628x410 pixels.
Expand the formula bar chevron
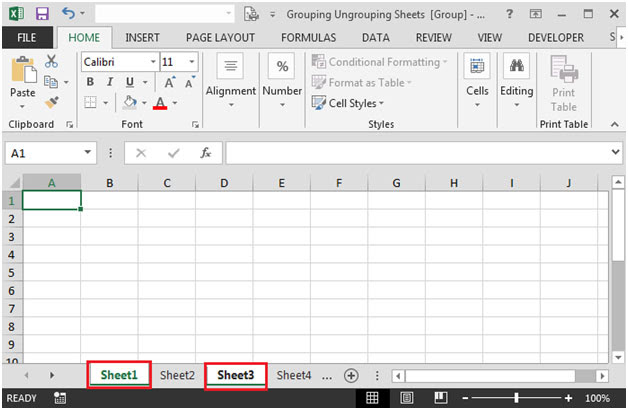pyautogui.click(x=616, y=152)
